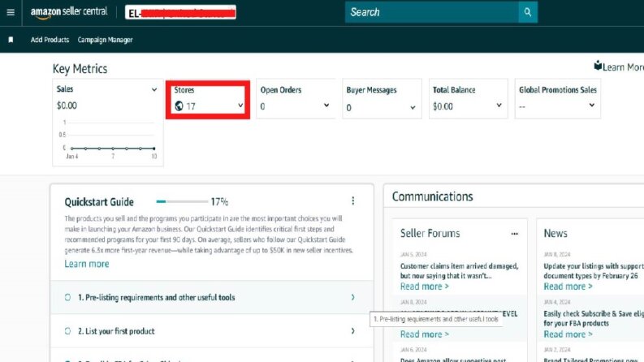
Task: Click the Amazon Seller Central logo
Action: tap(68, 12)
